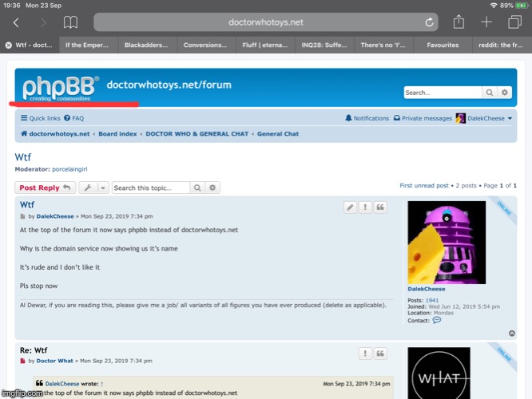The width and height of the screenshot is (532, 399).
Task: Quote the Re: Wtf reply post
Action: (x=380, y=354)
